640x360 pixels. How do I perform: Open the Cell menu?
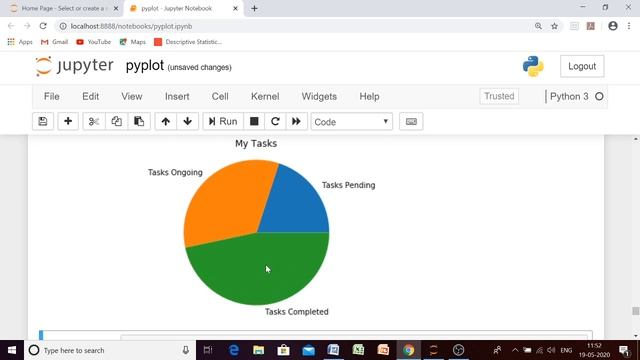[x=220, y=96]
